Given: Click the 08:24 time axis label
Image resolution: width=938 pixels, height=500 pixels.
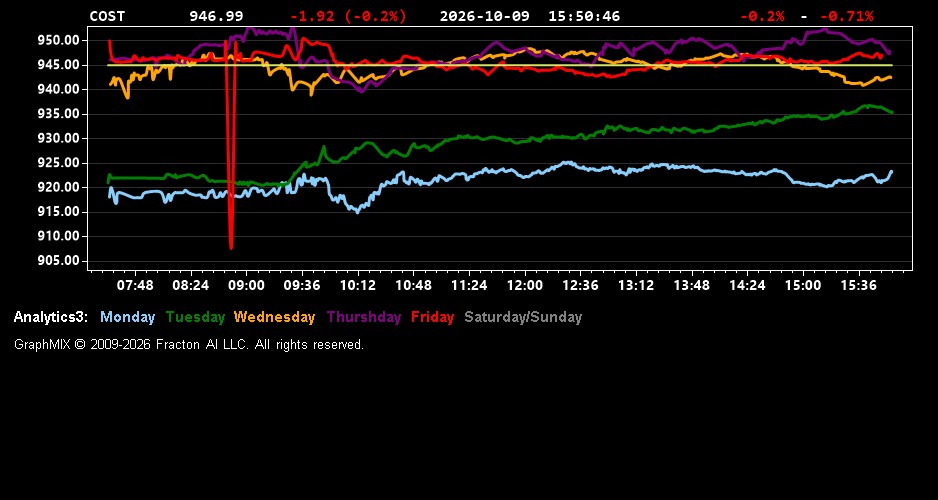Looking at the screenshot, I should click(190, 285).
